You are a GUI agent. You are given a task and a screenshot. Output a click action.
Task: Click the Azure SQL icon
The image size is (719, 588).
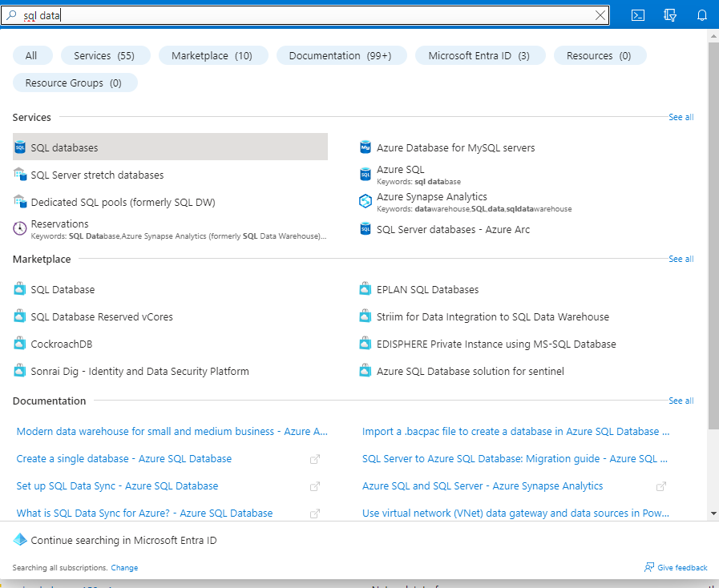click(x=365, y=174)
